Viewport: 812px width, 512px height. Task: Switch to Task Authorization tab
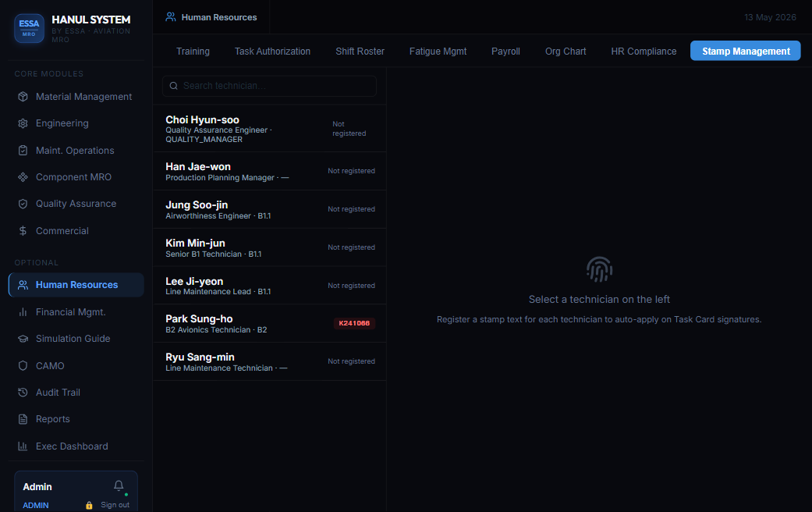click(272, 52)
